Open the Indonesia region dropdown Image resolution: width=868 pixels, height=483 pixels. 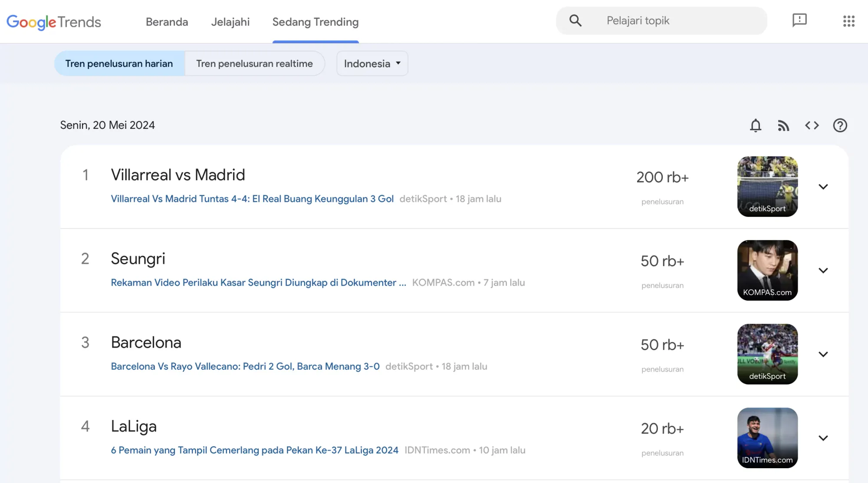pos(372,63)
